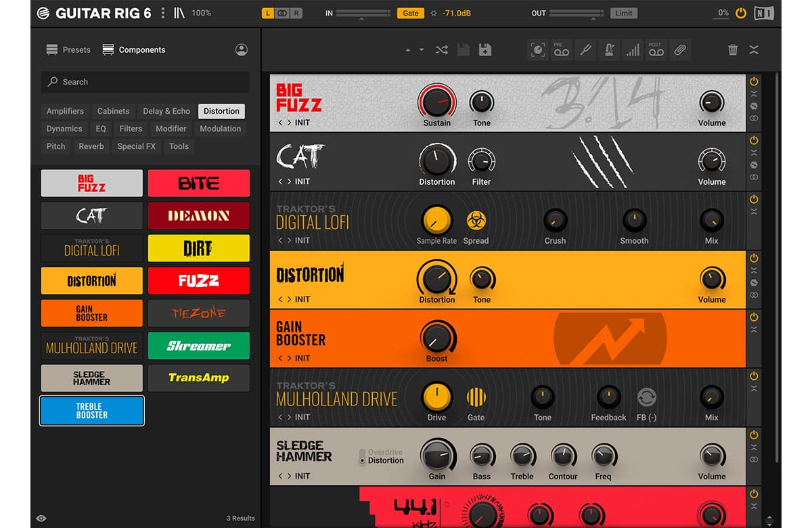Click the gate learn icon beside -71.0dB
The width and height of the screenshot is (812, 528).
[x=433, y=13]
